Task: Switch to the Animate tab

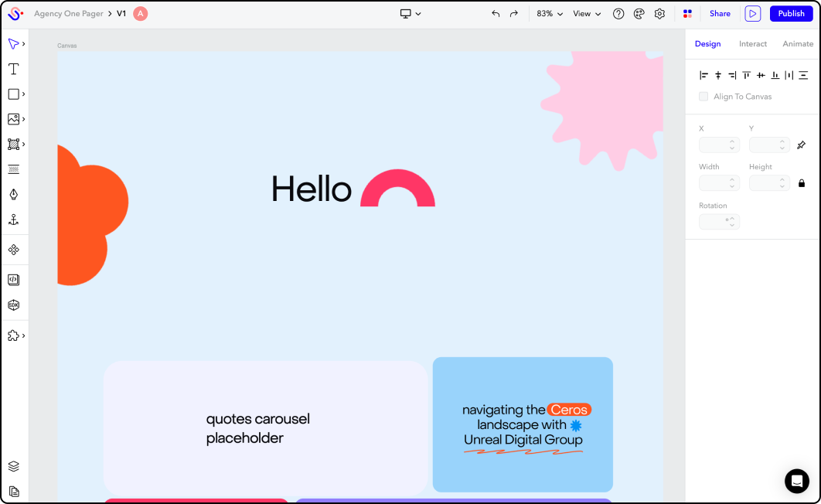Action: [798, 44]
